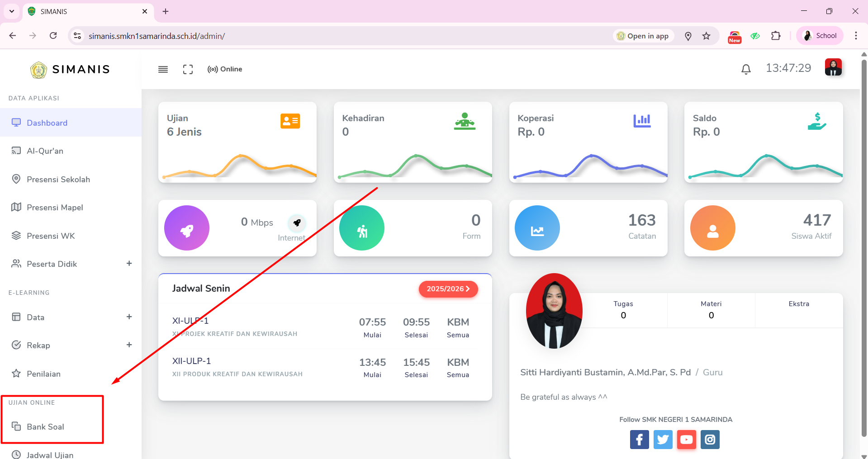Open Twitter social link icon

coord(663,440)
